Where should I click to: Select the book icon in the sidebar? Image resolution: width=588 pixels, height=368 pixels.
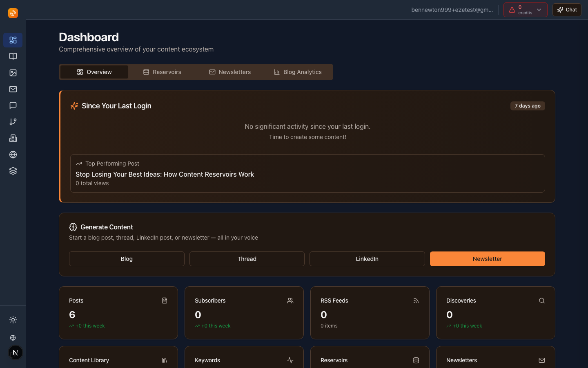click(x=13, y=56)
